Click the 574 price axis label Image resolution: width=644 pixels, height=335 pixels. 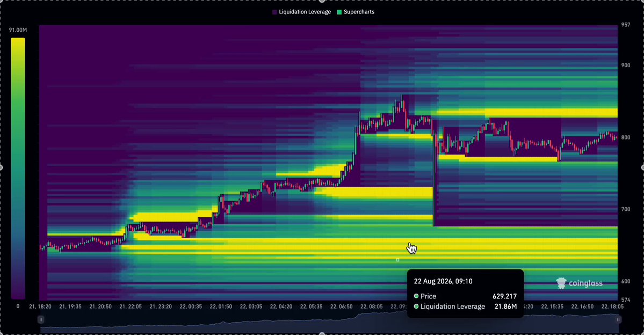coord(626,300)
